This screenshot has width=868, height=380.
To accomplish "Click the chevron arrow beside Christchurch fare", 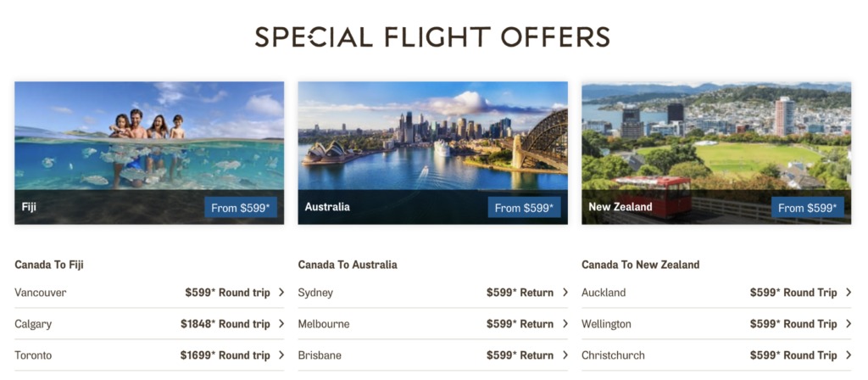I will tap(848, 355).
